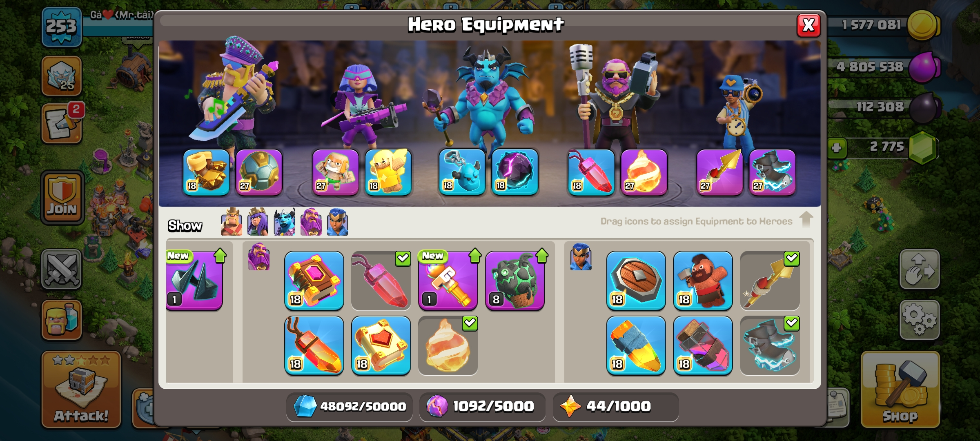Select the Lavaloon Puppet level 8 equipment

pyautogui.click(x=514, y=281)
